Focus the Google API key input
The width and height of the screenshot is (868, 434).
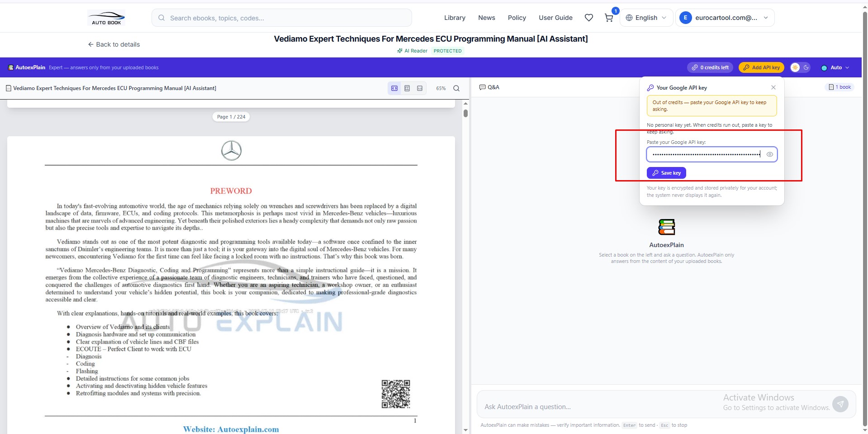[711, 154]
